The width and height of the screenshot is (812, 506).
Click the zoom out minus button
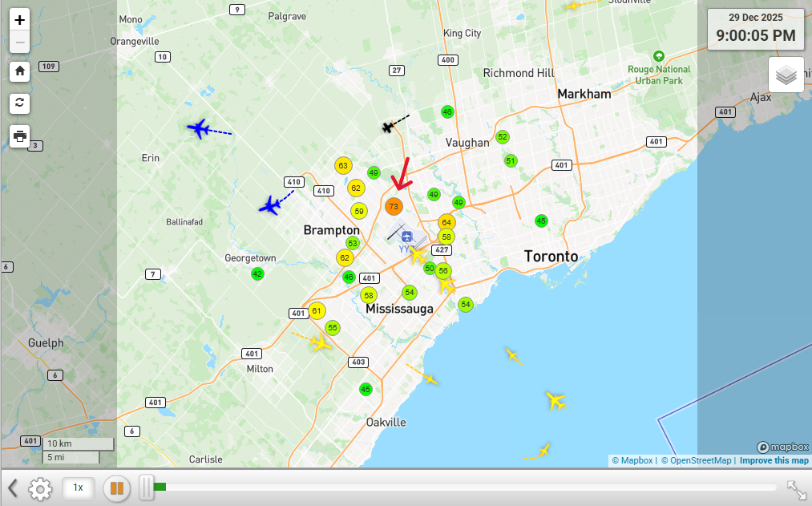(x=20, y=43)
